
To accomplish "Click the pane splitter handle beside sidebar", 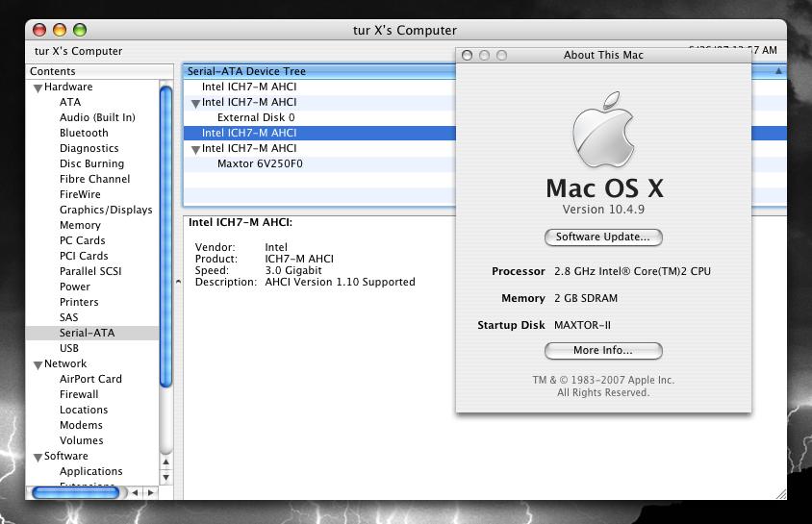I will click(178, 282).
